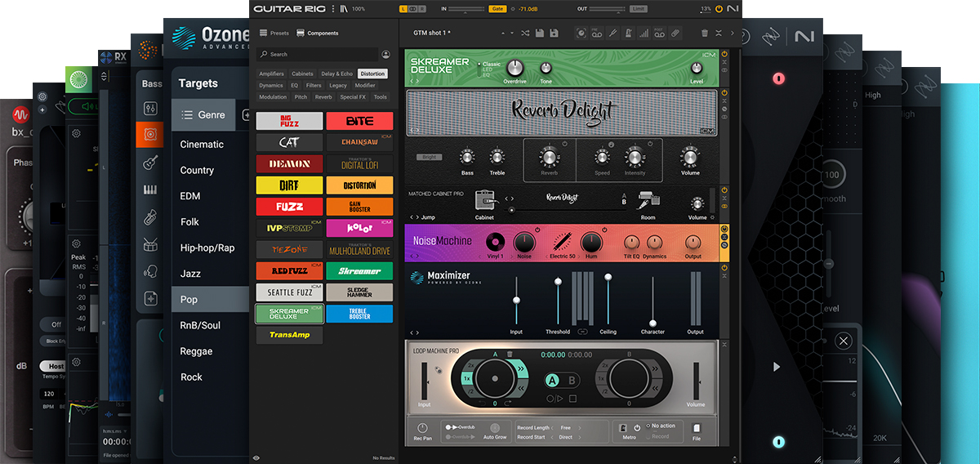Click the trash icon to clear rack
980x464 pixels.
coord(704,33)
